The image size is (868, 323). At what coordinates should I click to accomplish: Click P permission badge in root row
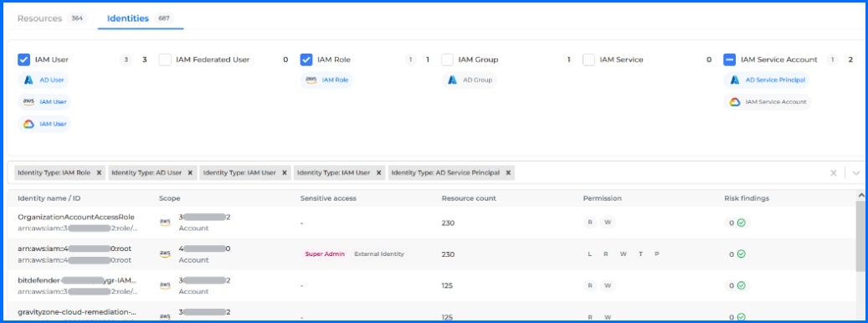pos(656,254)
